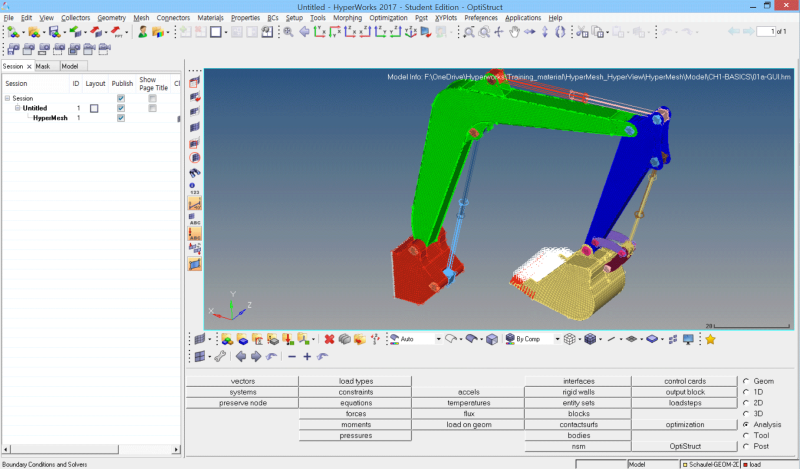Select the Geom radio button
Viewport: 800px width, 469px height.
(x=746, y=381)
